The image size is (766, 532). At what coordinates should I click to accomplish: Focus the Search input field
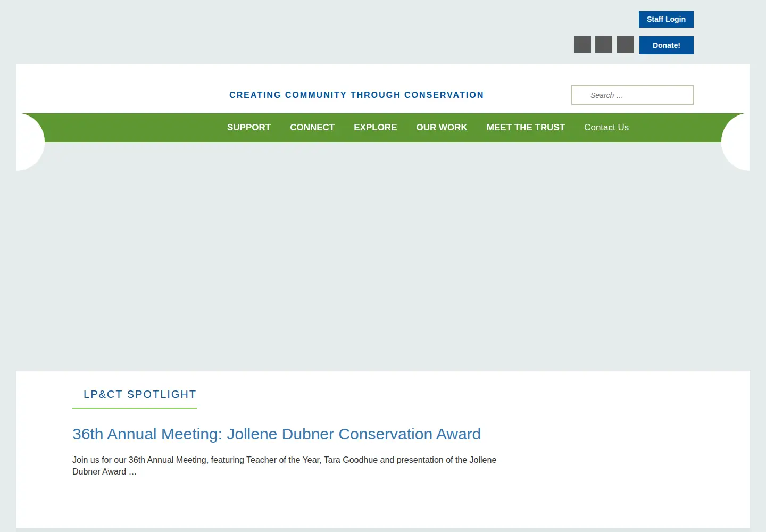(x=632, y=95)
